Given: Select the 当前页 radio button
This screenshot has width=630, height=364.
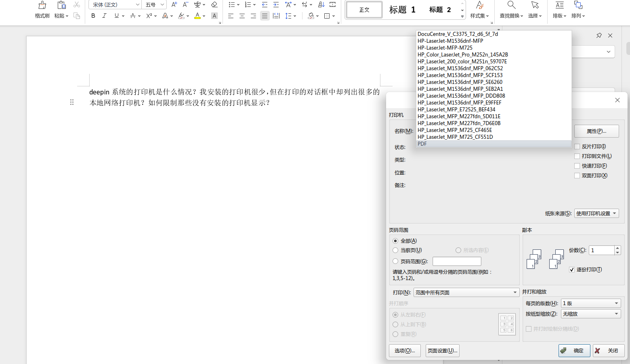Looking at the screenshot, I should pyautogui.click(x=395, y=250).
